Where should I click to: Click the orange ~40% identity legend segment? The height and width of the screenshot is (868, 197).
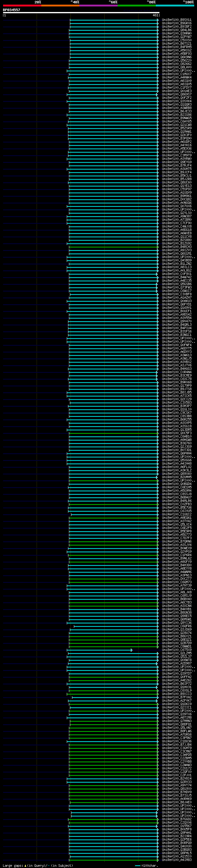(60, 6)
